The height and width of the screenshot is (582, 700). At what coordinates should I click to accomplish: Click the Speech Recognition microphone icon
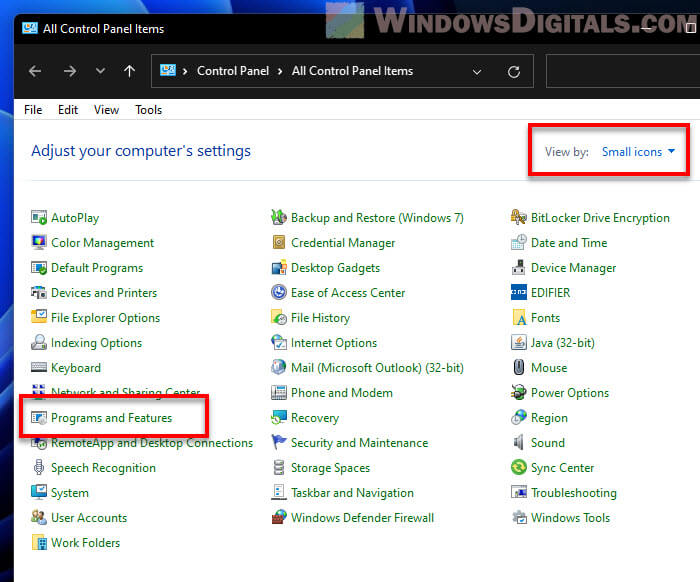click(x=39, y=468)
